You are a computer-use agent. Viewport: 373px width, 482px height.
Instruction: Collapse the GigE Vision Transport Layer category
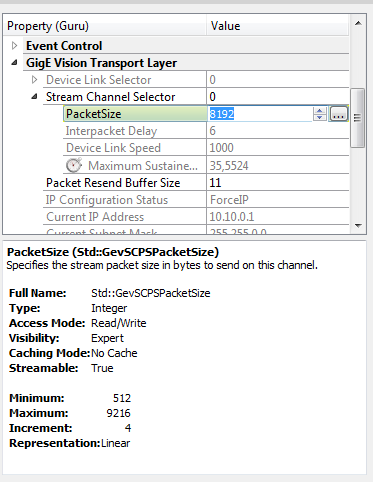pyautogui.click(x=14, y=63)
